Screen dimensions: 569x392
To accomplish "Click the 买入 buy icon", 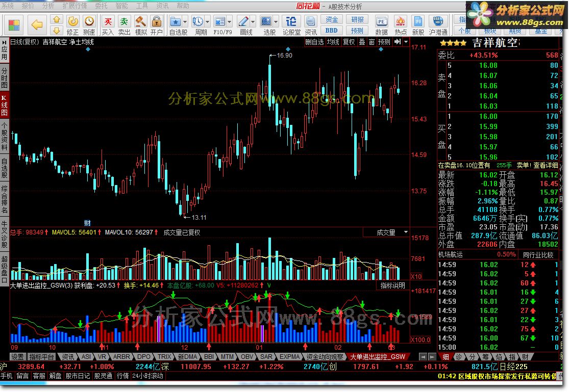I will 108,25.
